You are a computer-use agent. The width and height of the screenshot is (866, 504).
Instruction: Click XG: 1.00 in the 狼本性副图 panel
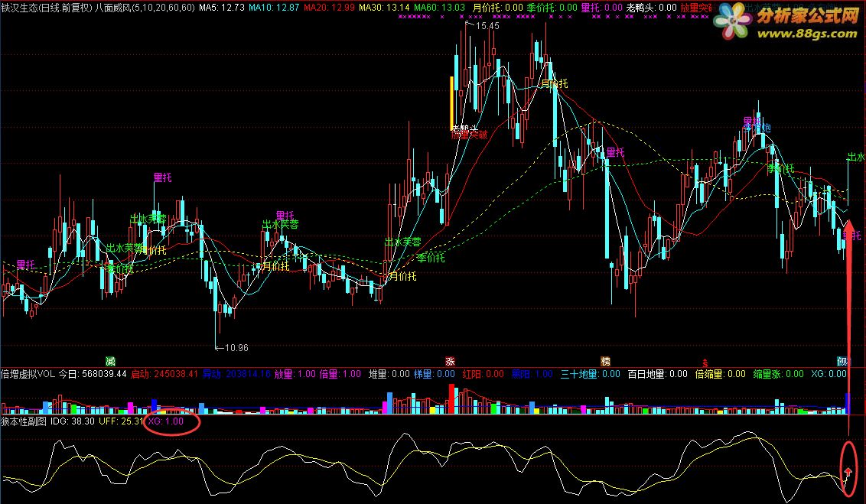click(x=166, y=421)
